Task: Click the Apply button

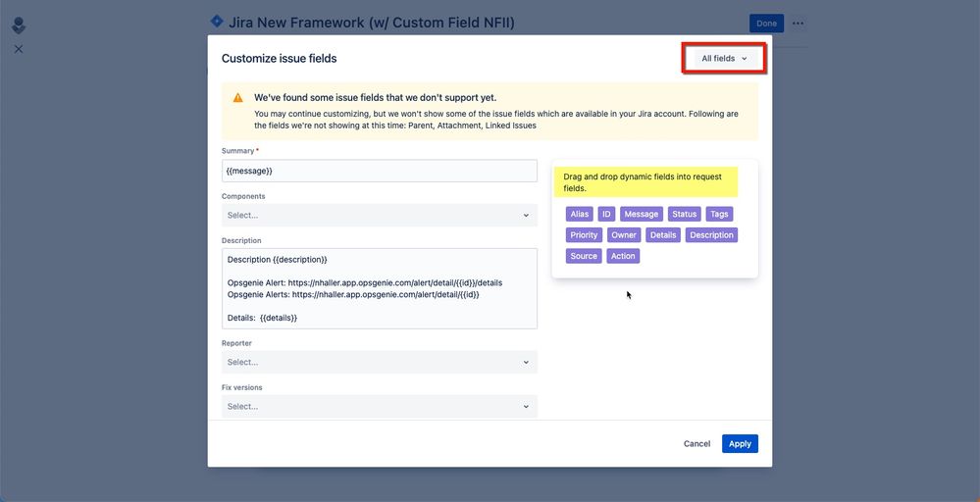Action: click(740, 444)
